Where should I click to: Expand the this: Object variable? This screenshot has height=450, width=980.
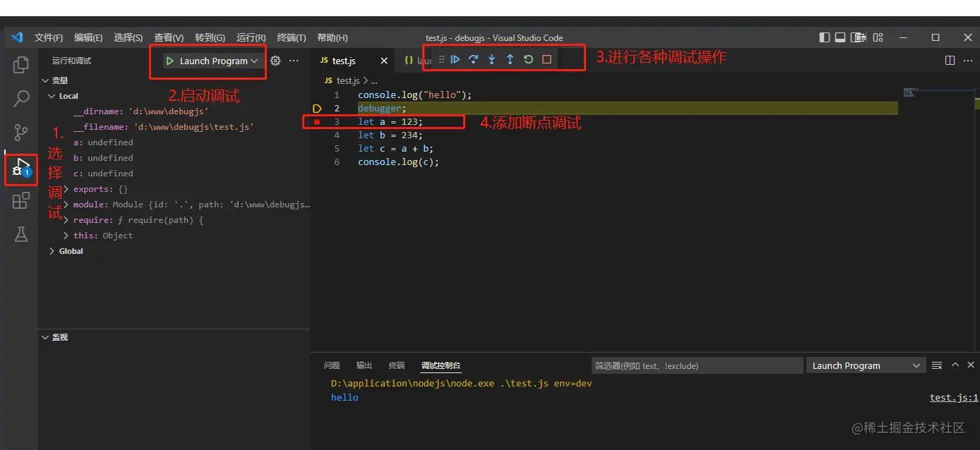click(x=66, y=236)
